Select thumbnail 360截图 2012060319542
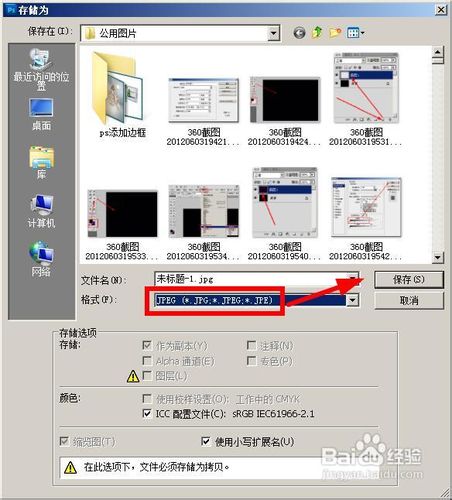Screen dimensions: 452x500 point(366,219)
